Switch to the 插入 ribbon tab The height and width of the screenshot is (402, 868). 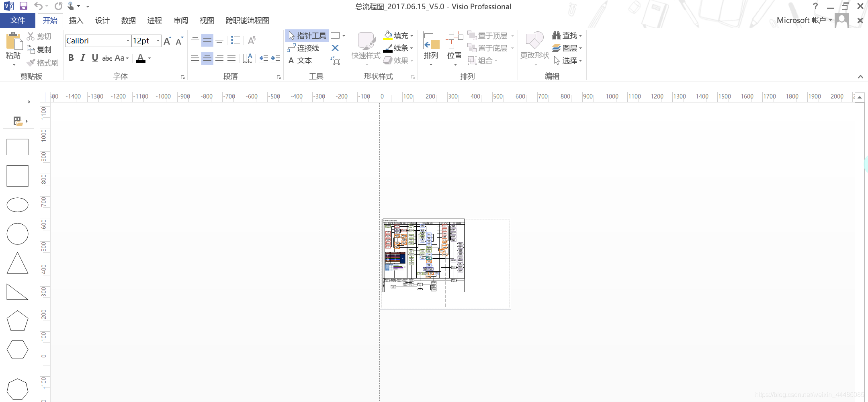(76, 20)
